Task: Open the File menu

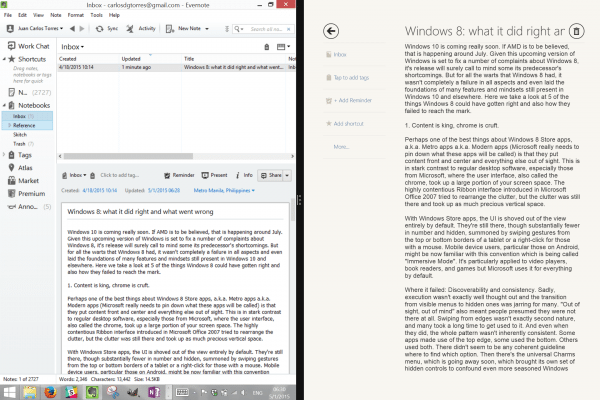Action: click(x=8, y=15)
